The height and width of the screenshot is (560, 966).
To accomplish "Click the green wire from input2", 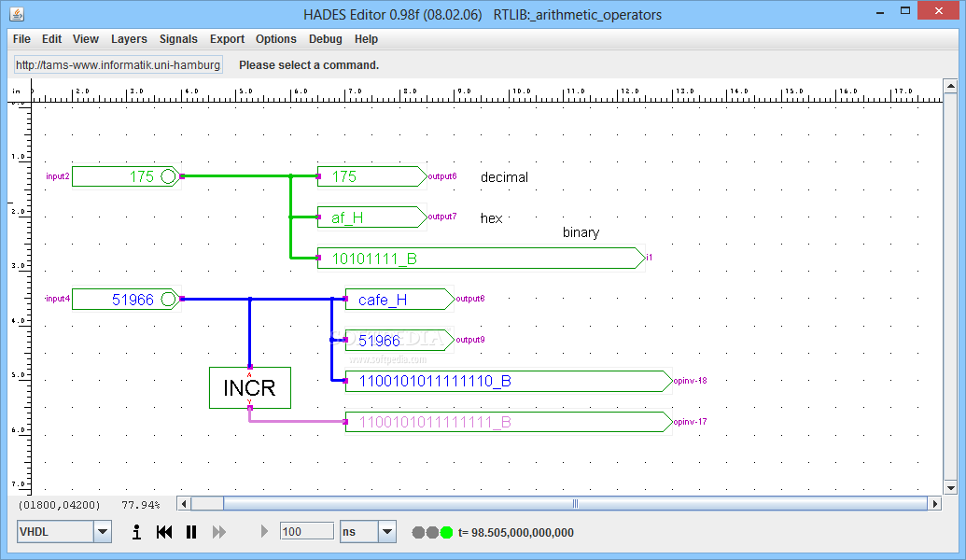I will (236, 176).
